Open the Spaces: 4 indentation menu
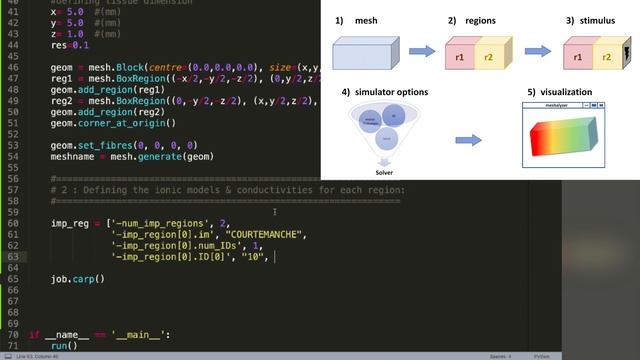This screenshot has width=640, height=360. pos(500,356)
